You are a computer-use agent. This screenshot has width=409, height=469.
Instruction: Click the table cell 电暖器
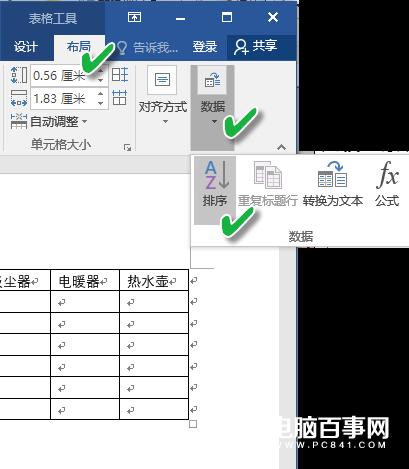(x=85, y=281)
